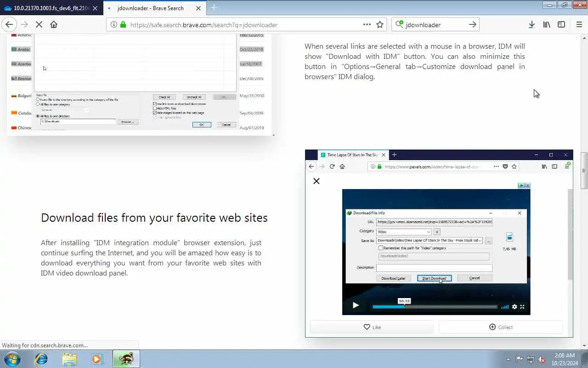Viewport: 588px width, 368px height.
Task: Open the home page from the main toolbar
Action: point(54,25)
